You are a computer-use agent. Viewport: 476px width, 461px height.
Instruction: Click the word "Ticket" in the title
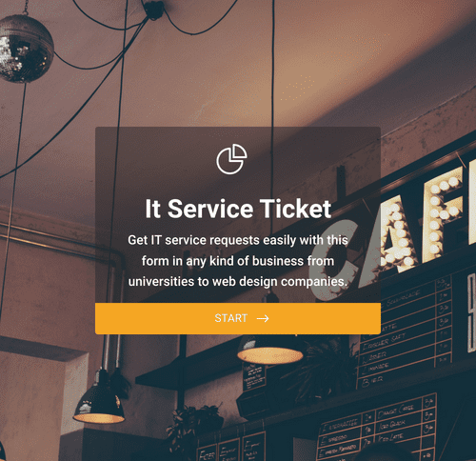click(295, 209)
